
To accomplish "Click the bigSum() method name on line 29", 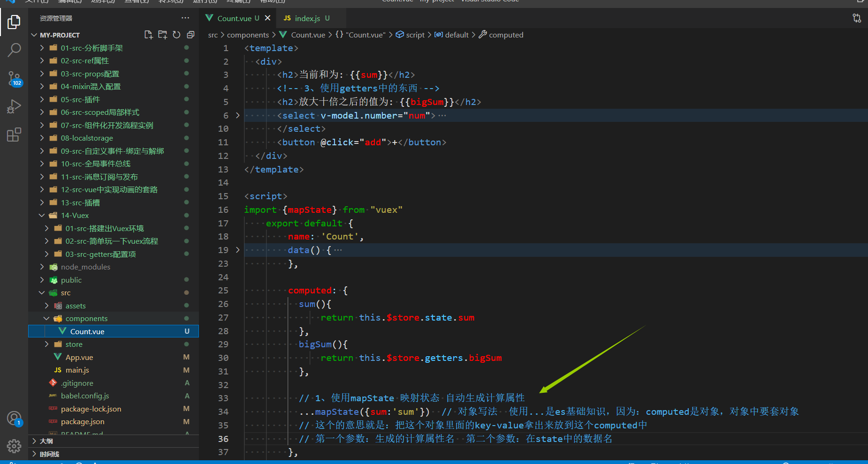I will click(315, 344).
